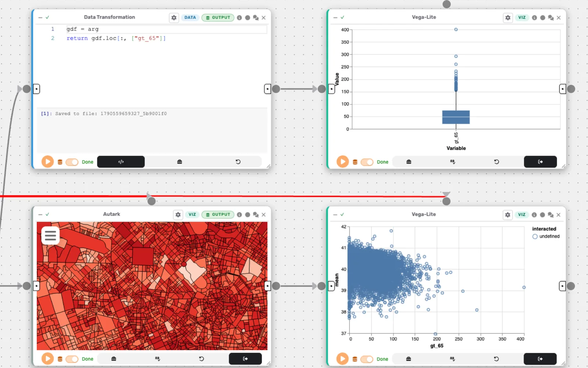Show info icon of Autark node
Image resolution: width=588 pixels, height=368 pixels.
[239, 215]
